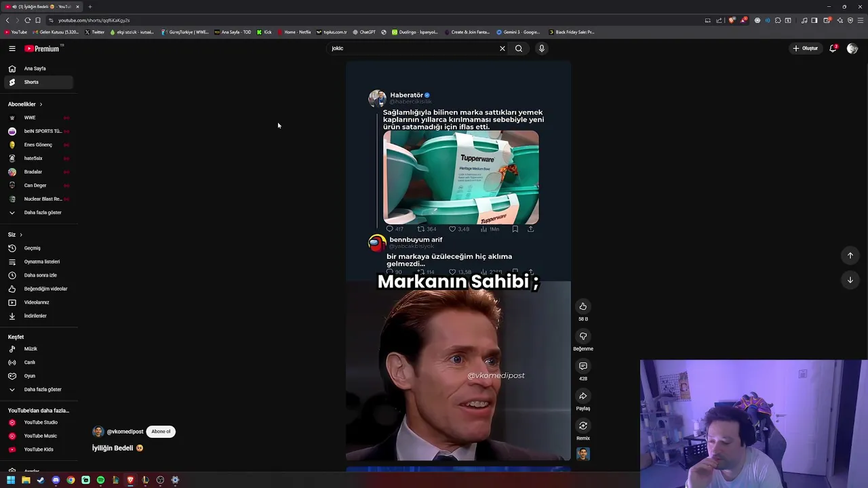The image size is (868, 488).
Task: Expand the Abonelikler section
Action: point(26,104)
